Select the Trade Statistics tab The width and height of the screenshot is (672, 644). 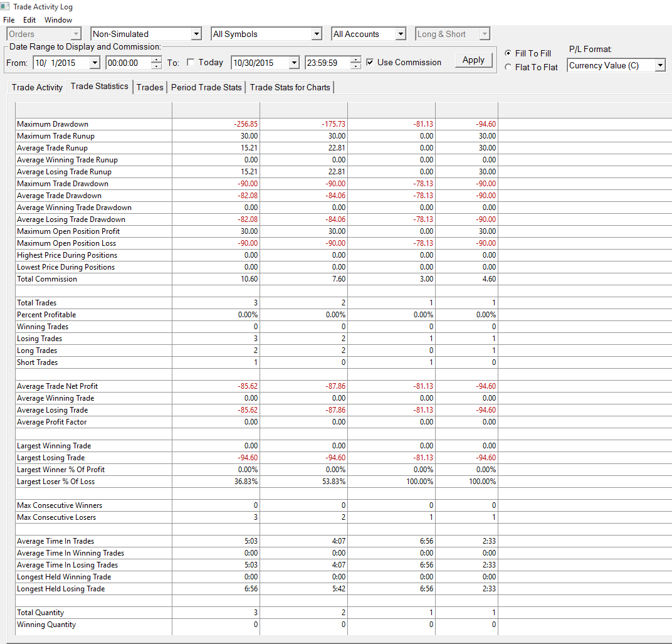[100, 87]
